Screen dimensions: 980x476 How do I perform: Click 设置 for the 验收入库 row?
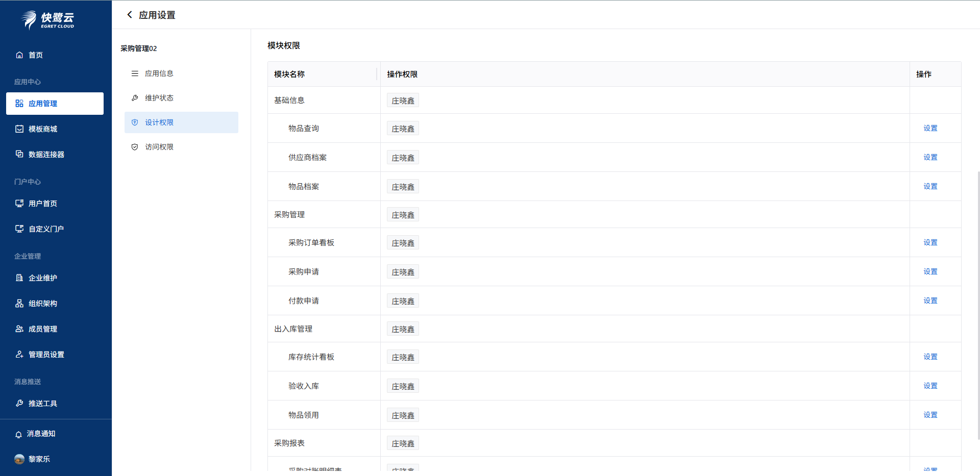(930, 386)
